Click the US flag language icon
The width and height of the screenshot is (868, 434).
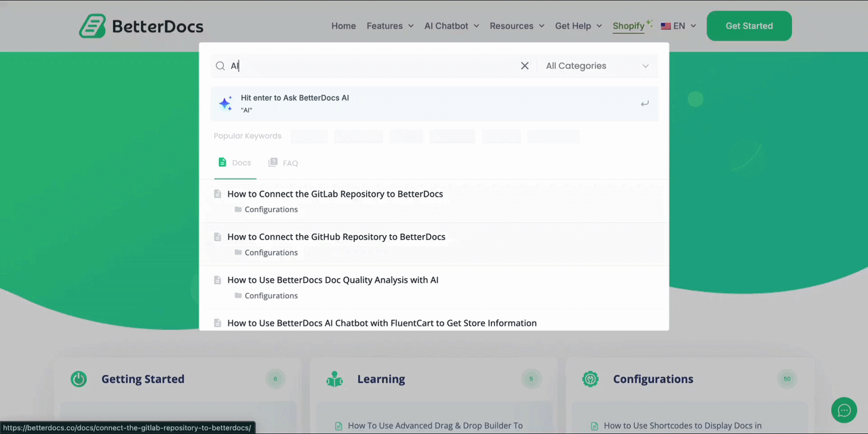tap(666, 26)
